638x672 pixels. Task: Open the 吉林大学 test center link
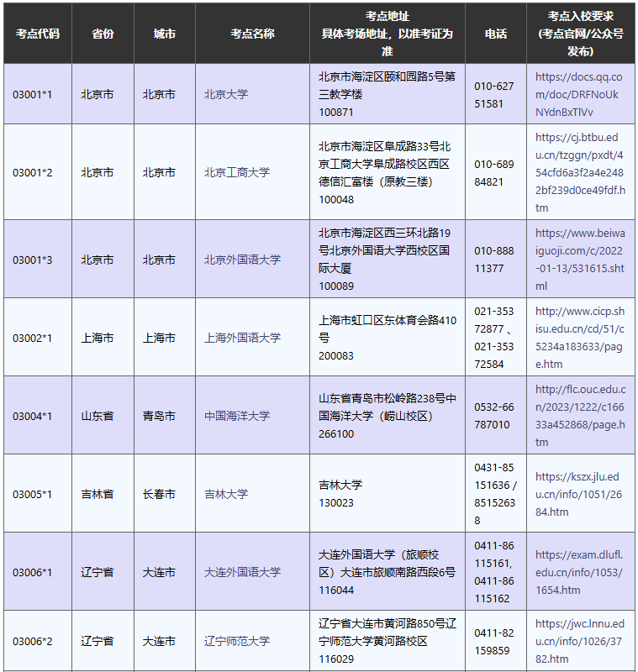[x=226, y=494]
